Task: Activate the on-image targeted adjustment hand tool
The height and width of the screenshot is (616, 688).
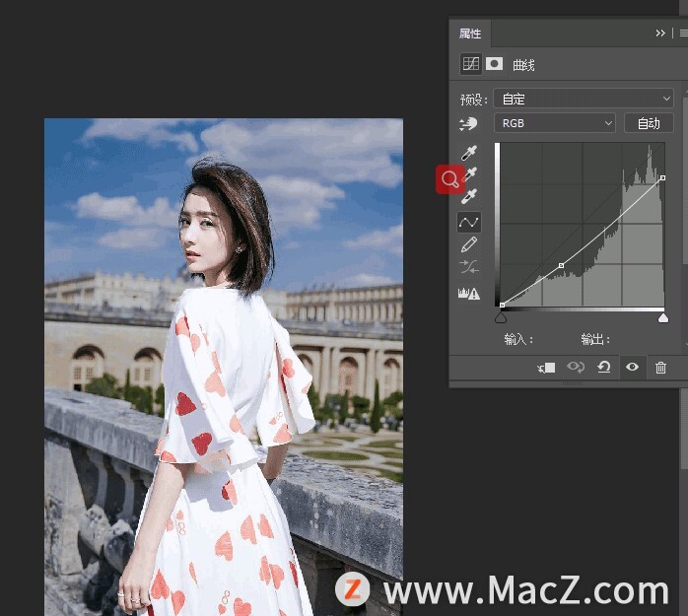Action: [468, 124]
